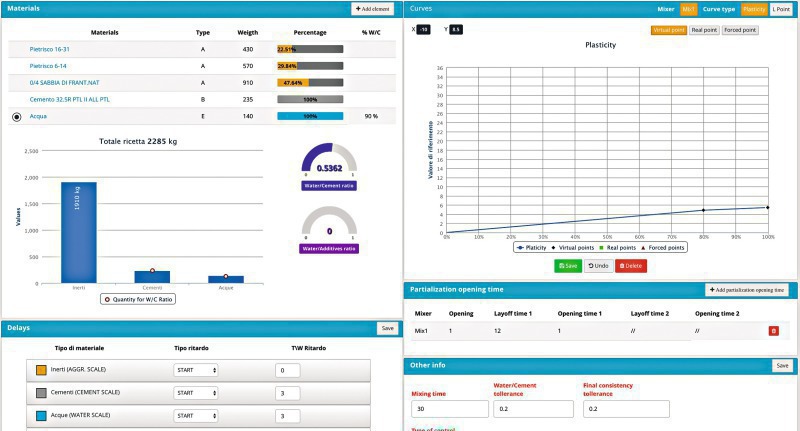Open Tipo ritardo dropdown for Acque
The height and width of the screenshot is (431, 800).
tap(195, 416)
